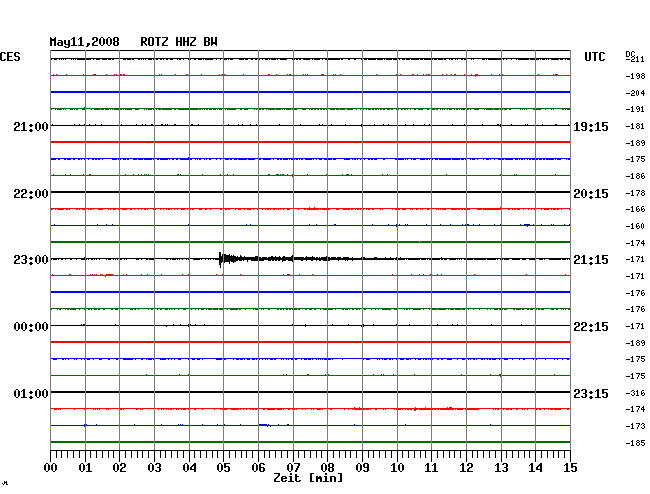The height and width of the screenshot is (494, 650).
Task: Click the DC offset value -181
Action: tap(635, 126)
